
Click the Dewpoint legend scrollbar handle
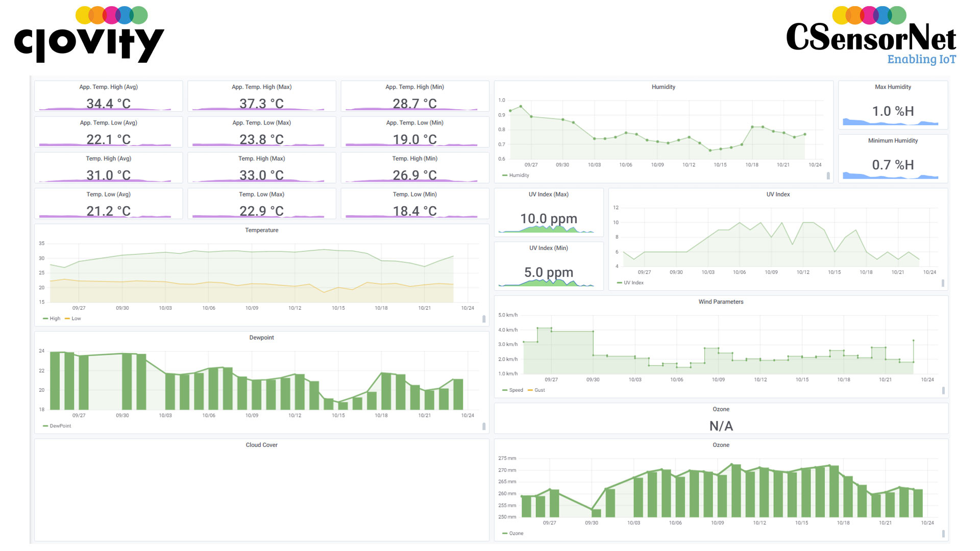484,426
